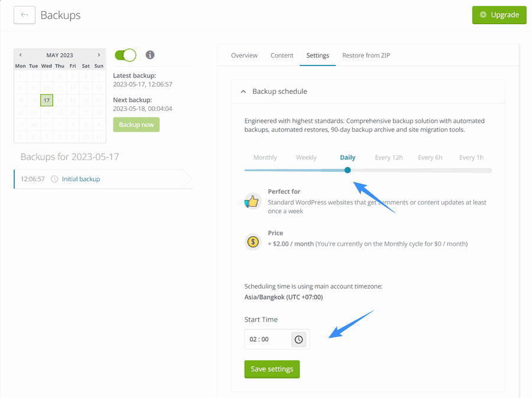The width and height of the screenshot is (532, 398).
Task: Click the Asia/Bangkok timezone text
Action: (x=284, y=297)
